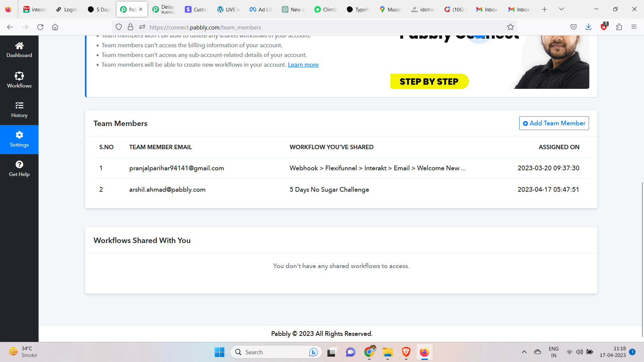Open Brave browser from the taskbar
This screenshot has width=644, height=362.
(406, 352)
